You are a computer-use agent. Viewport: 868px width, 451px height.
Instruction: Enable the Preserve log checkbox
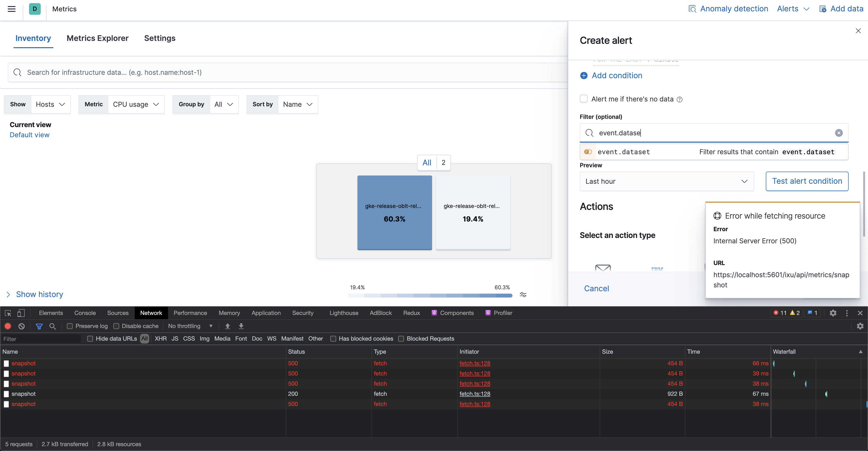pyautogui.click(x=70, y=326)
